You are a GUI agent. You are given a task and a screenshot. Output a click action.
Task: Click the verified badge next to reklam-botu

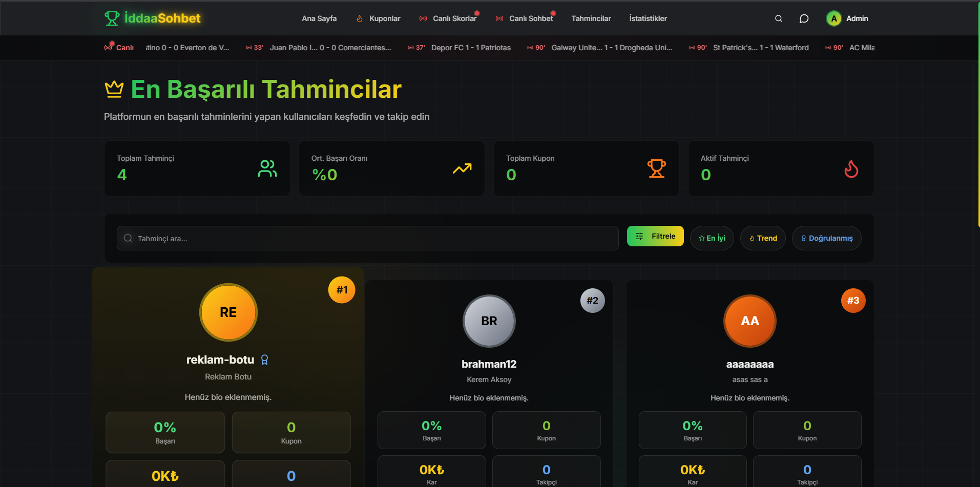tap(264, 360)
